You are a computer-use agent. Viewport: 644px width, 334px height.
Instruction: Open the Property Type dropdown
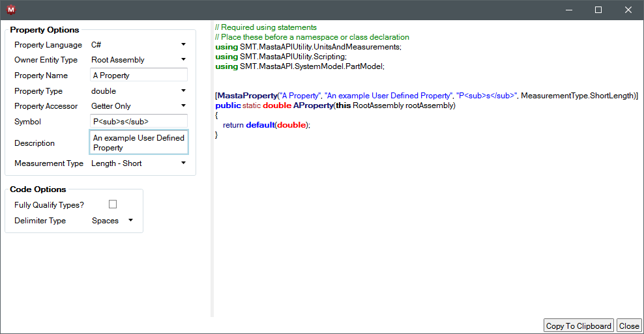(x=138, y=90)
